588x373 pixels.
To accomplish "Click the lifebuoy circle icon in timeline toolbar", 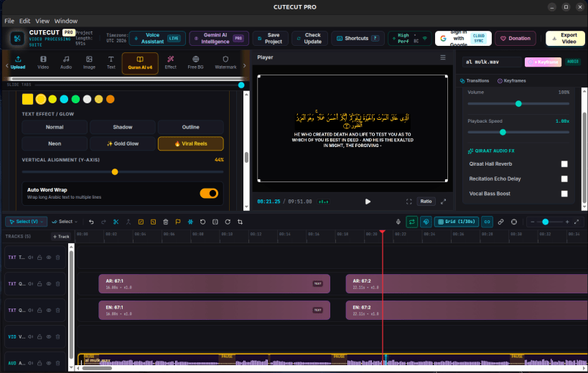I will pyautogui.click(x=514, y=222).
